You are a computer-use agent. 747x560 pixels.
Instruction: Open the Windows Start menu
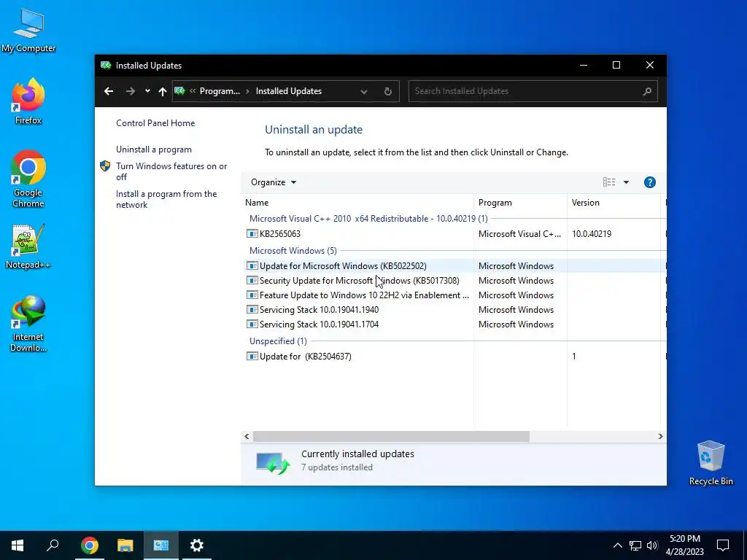point(18,545)
